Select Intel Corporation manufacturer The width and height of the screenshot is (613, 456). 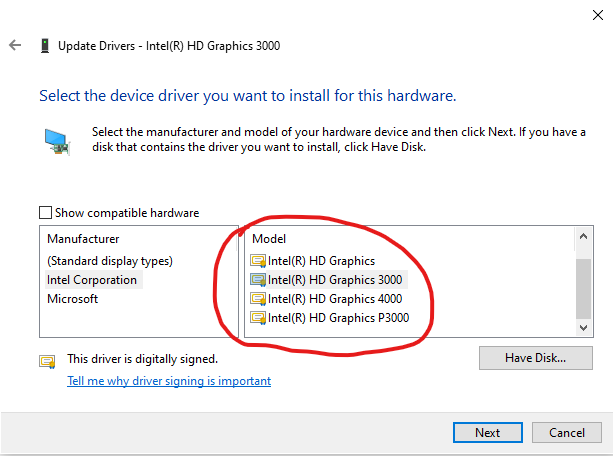click(92, 280)
